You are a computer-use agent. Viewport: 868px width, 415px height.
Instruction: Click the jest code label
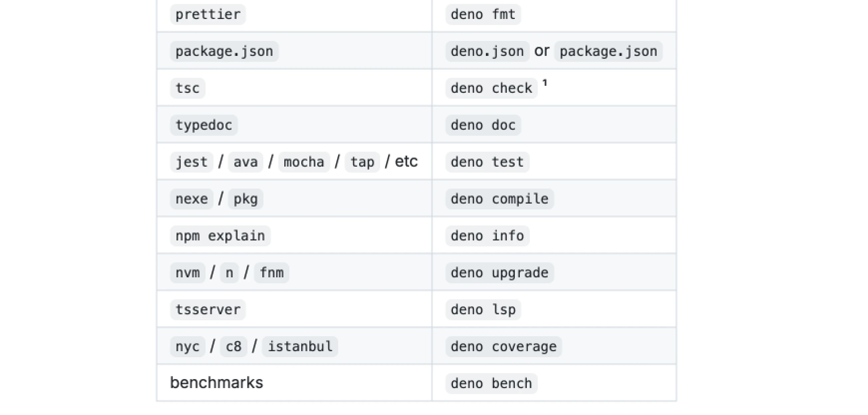coord(191,162)
